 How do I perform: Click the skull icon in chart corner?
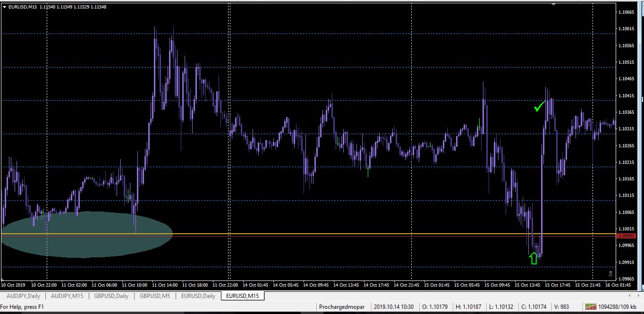pos(610,274)
